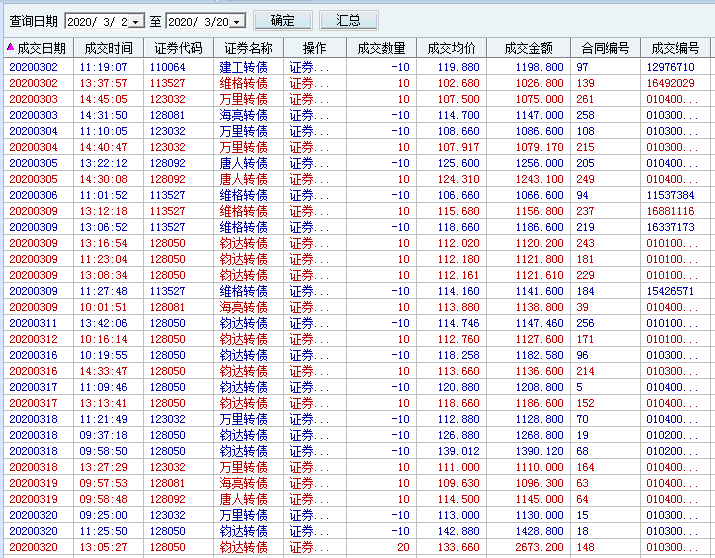Screen dimensions: 715x558
Task: Click amount 2673.200
Action: coord(539,547)
